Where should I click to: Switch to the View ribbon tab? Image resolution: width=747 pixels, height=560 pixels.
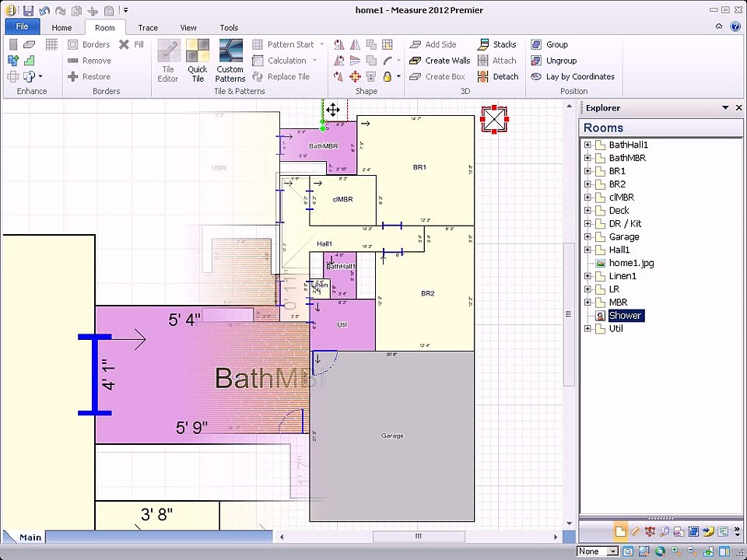coord(188,28)
